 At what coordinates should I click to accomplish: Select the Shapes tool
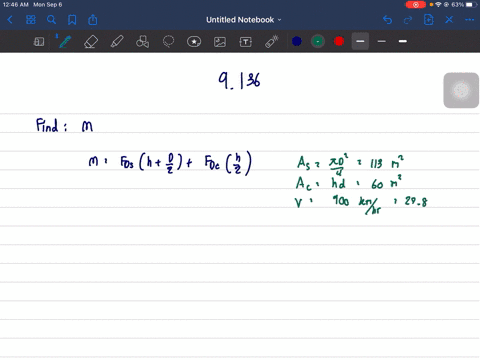(x=143, y=42)
